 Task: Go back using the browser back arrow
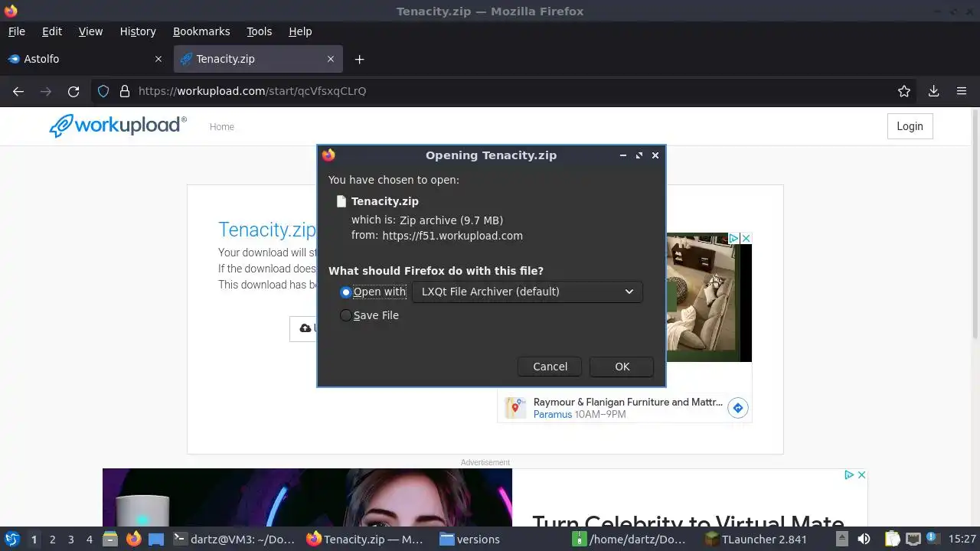18,91
